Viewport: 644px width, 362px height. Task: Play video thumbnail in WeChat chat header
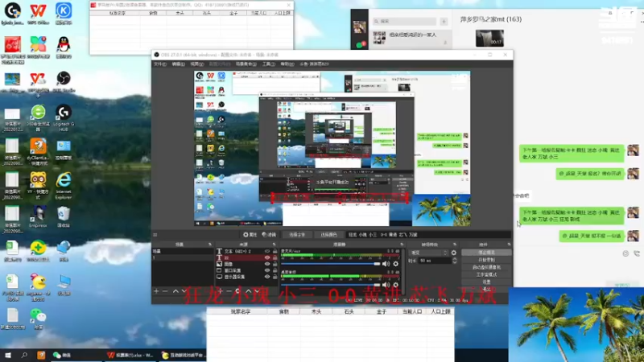coord(489,38)
